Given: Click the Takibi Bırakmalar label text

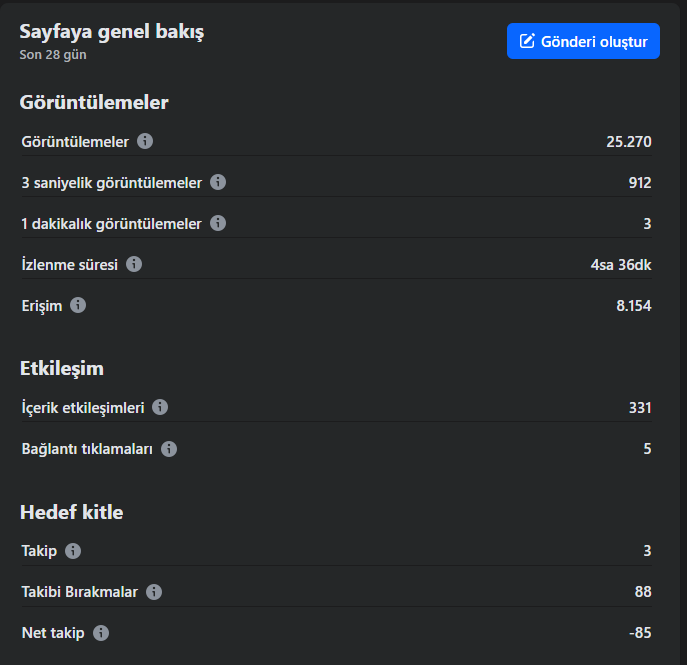Looking at the screenshot, I should 80,592.
